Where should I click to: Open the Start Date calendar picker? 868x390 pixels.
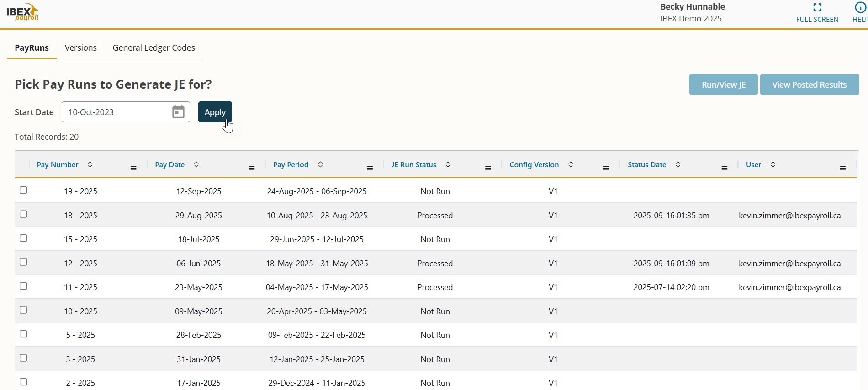click(178, 112)
